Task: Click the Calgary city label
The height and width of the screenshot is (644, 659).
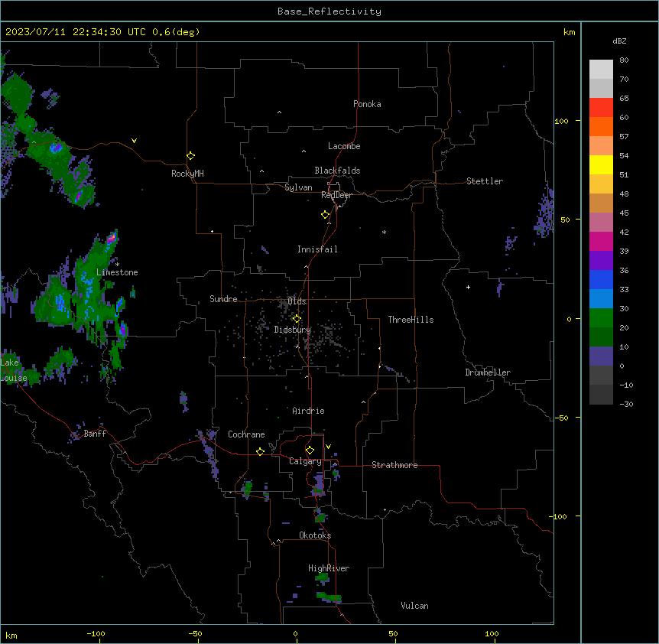Action: 305,461
